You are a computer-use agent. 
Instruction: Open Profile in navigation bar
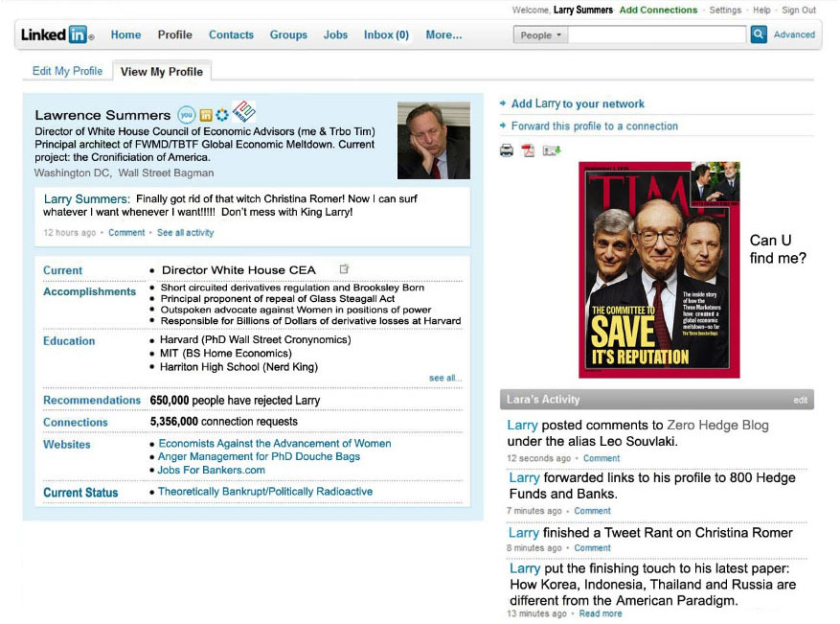pos(174,35)
